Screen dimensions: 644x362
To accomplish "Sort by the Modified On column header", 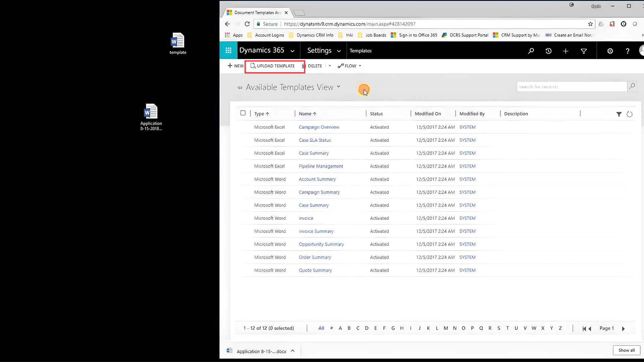I will pos(428,114).
